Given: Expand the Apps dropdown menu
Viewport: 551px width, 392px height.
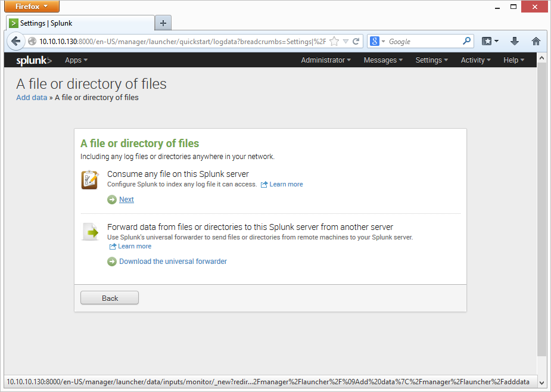Looking at the screenshot, I should pos(76,60).
